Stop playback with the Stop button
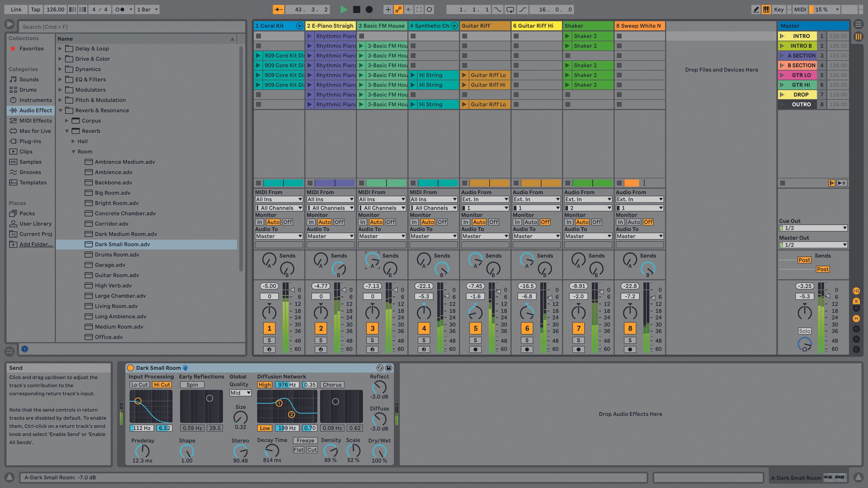The width and height of the screenshot is (868, 488). coord(356,9)
